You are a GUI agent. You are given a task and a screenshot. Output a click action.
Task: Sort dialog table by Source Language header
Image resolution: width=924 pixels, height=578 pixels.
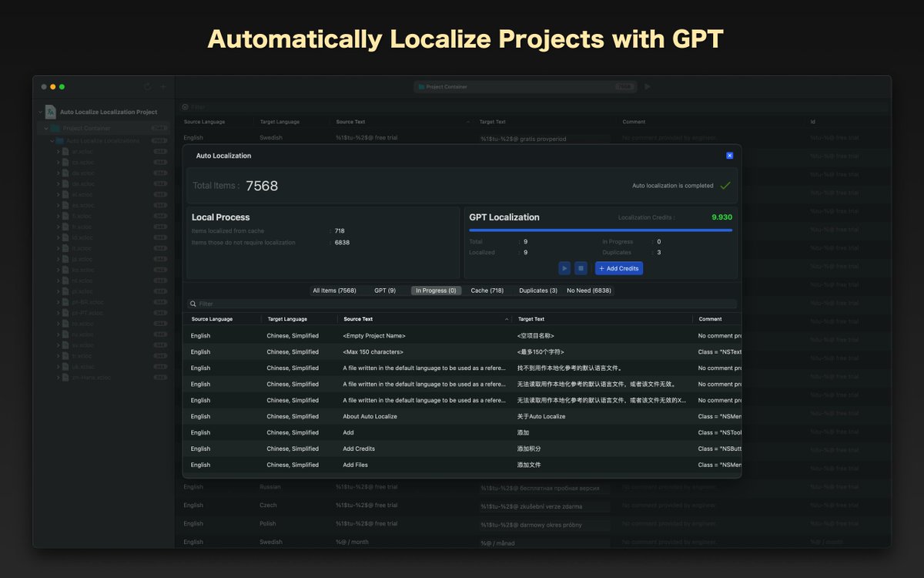point(222,319)
